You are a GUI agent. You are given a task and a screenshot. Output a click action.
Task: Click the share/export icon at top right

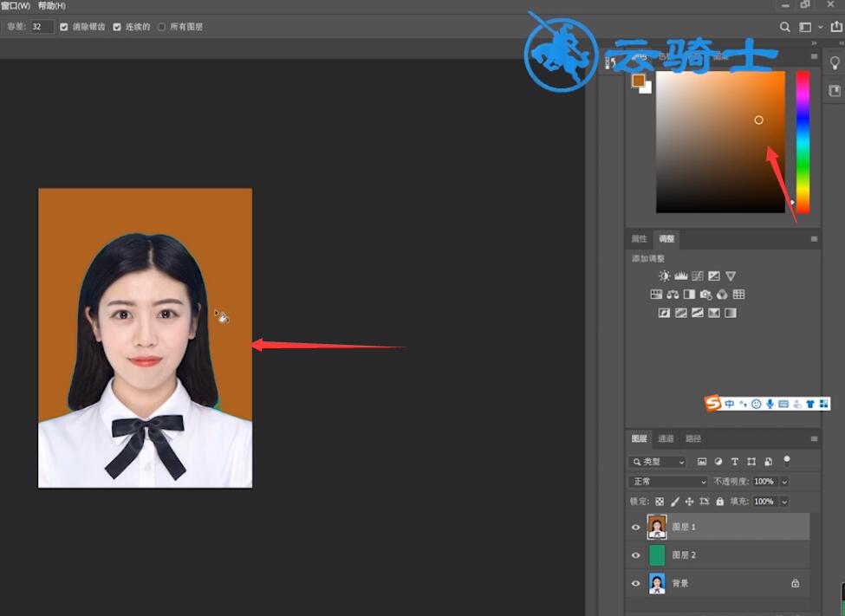(836, 26)
